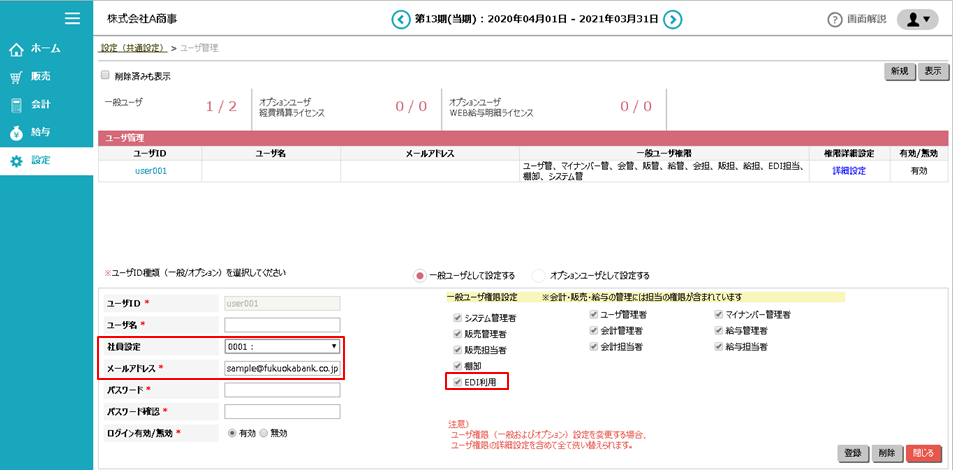Select オプションユーザとして設定する radio button

(x=539, y=275)
